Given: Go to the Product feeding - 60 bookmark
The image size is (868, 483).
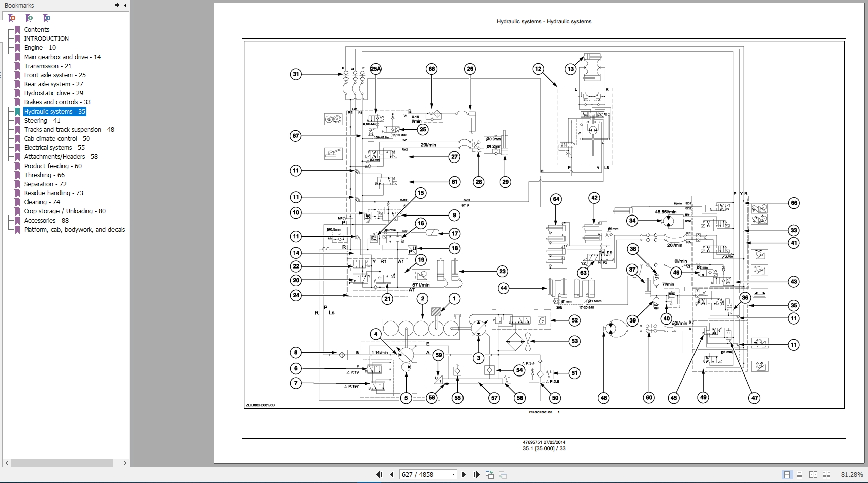Looking at the screenshot, I should (x=53, y=166).
